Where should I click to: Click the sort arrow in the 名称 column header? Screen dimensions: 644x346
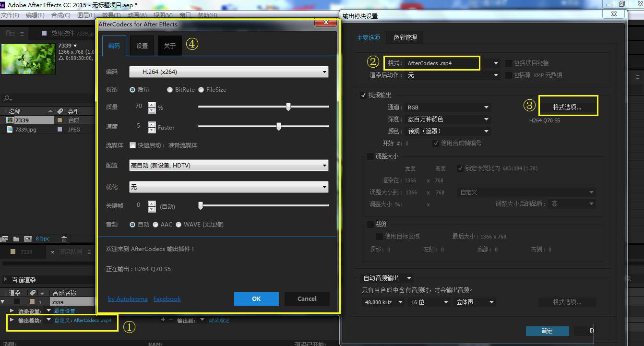(50, 111)
